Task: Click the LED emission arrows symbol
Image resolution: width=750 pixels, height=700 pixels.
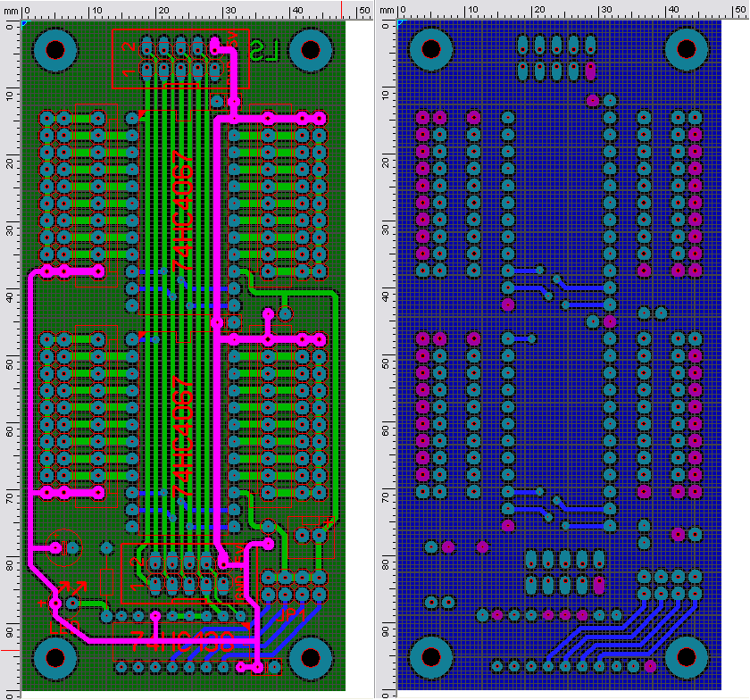Action: tap(71, 588)
